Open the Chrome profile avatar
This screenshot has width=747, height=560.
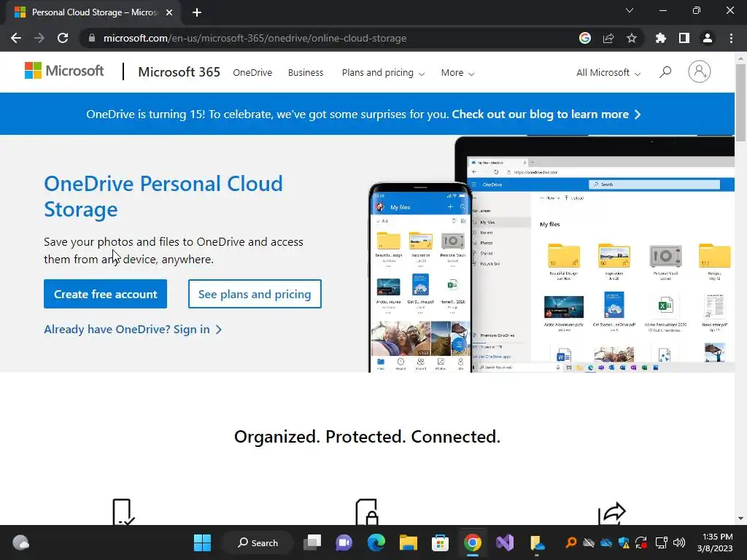[708, 38]
